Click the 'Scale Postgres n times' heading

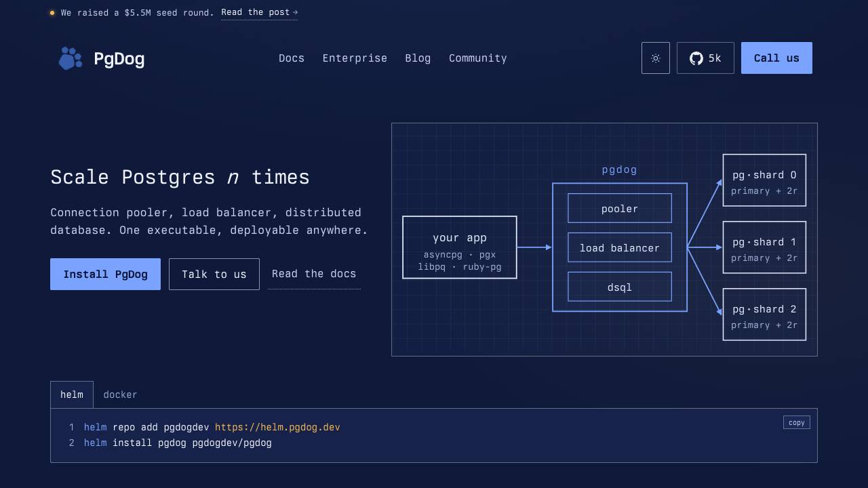point(180,177)
